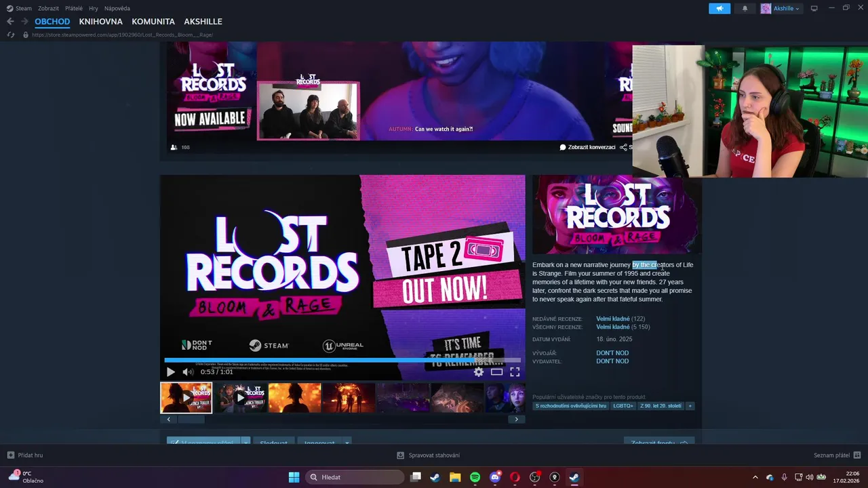Switch Steam to Big Picture mode icon
Viewport: 868px width, 488px height.
[814, 8]
